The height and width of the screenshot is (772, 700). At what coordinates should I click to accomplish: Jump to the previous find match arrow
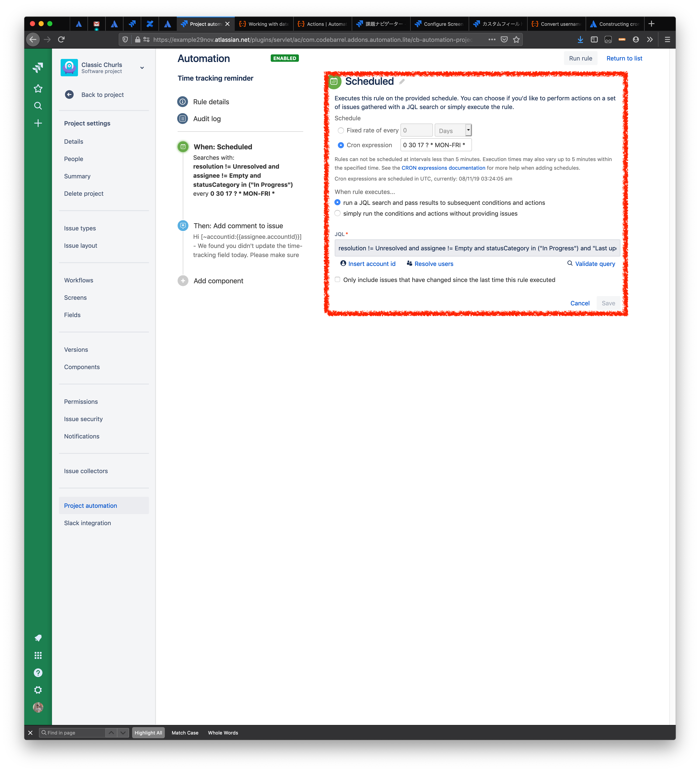[111, 733]
